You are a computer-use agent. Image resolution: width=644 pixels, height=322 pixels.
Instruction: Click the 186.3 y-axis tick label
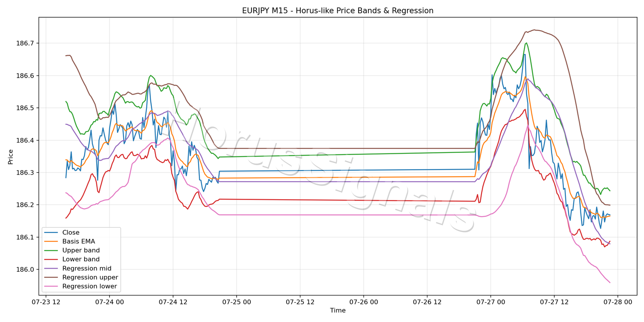tap(25, 173)
